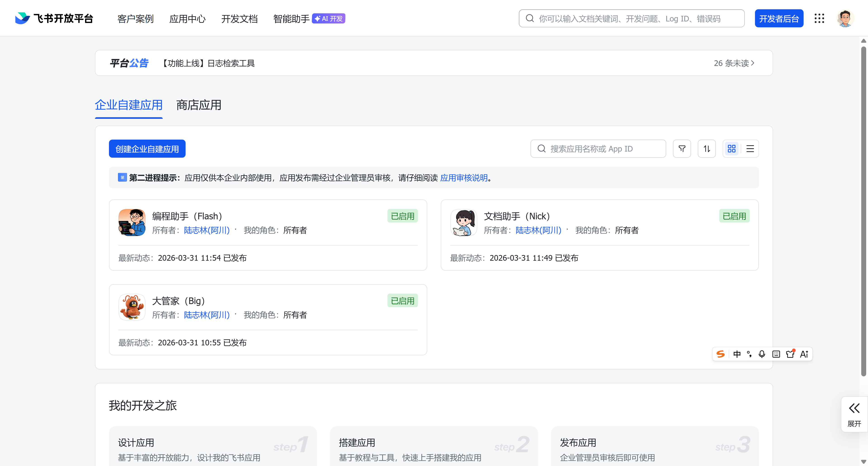868x466 pixels.
Task: Open 客户案例 in top navigation
Action: point(135,19)
